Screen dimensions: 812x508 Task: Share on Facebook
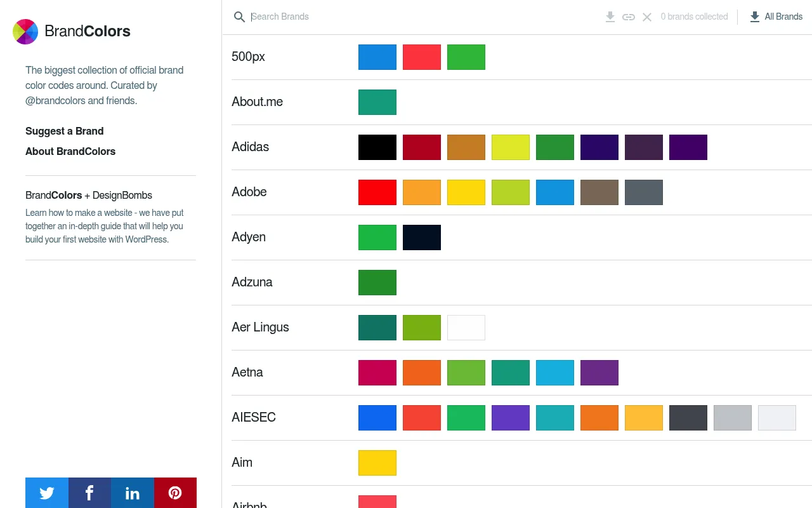pyautogui.click(x=89, y=493)
